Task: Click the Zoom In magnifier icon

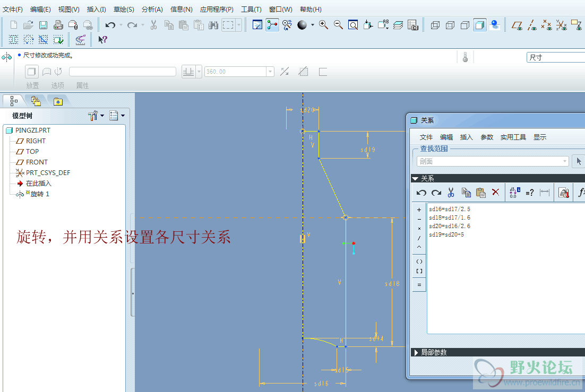Action: click(x=323, y=25)
